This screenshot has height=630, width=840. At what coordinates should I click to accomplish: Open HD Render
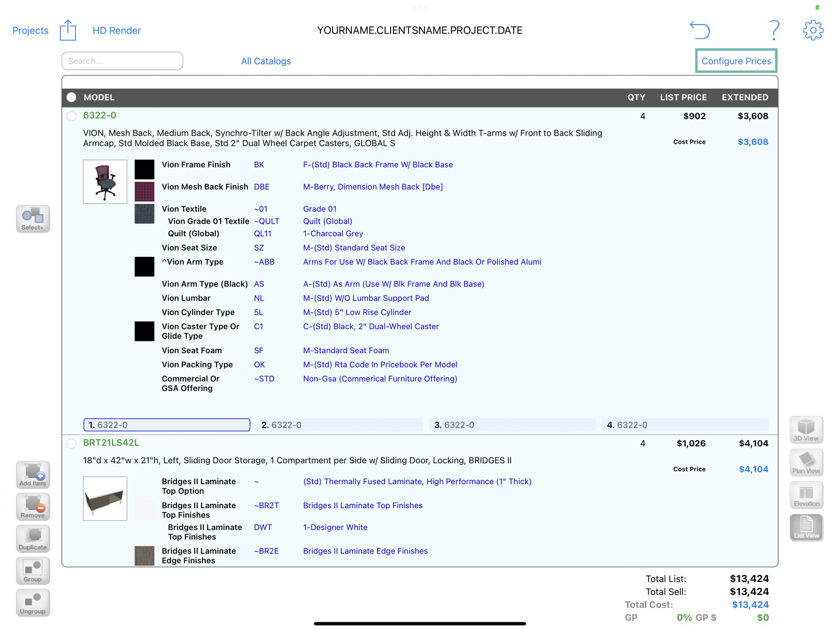tap(116, 31)
